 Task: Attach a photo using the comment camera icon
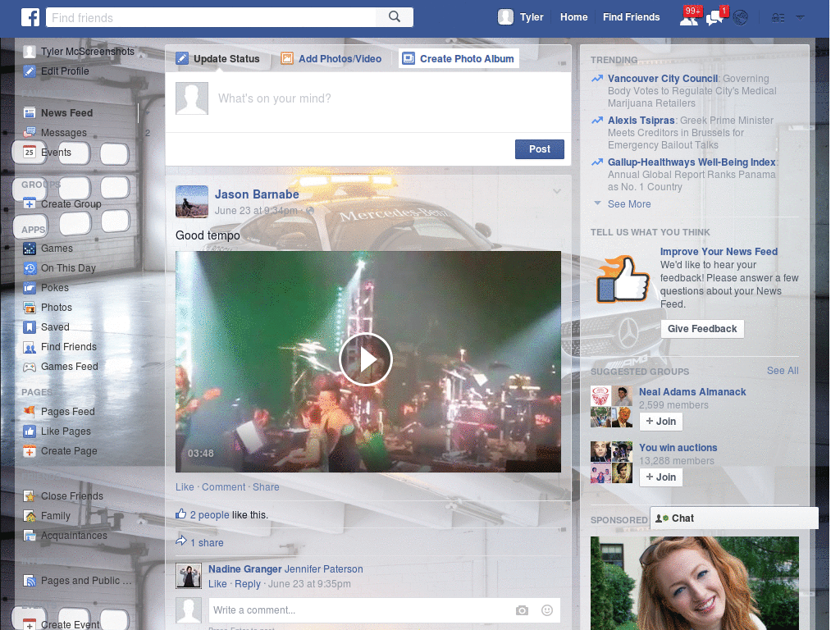522,610
